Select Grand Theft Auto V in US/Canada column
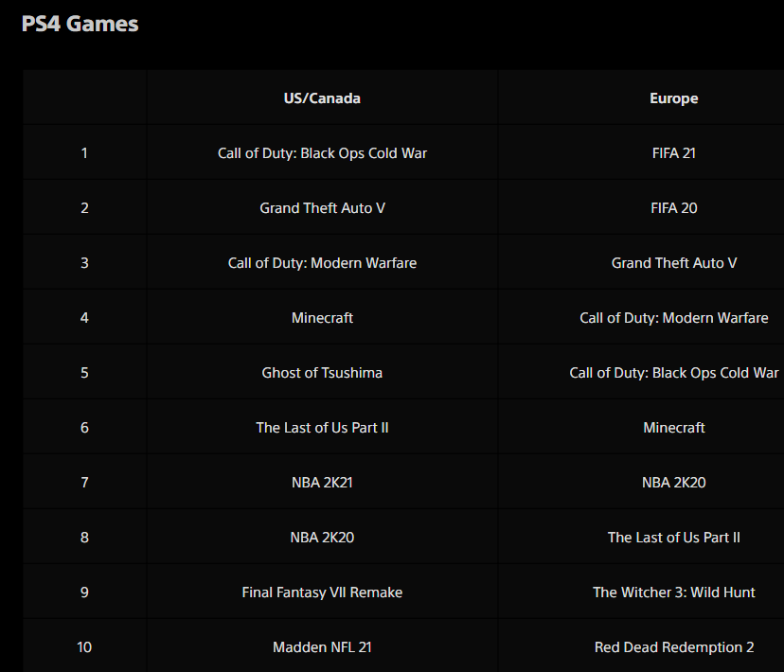The image size is (784, 672). point(322,208)
